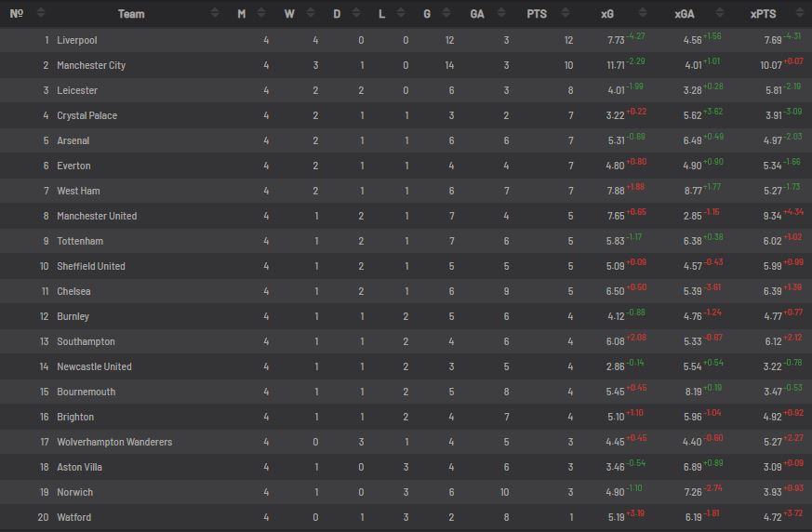This screenshot has width=812, height=532.
Task: Select the Norwich row in table
Action: (x=406, y=492)
